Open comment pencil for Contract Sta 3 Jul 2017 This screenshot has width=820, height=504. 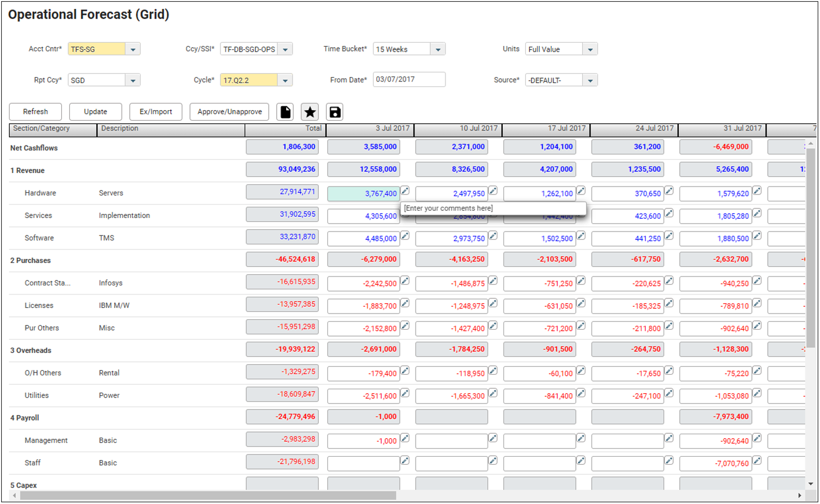pyautogui.click(x=405, y=281)
